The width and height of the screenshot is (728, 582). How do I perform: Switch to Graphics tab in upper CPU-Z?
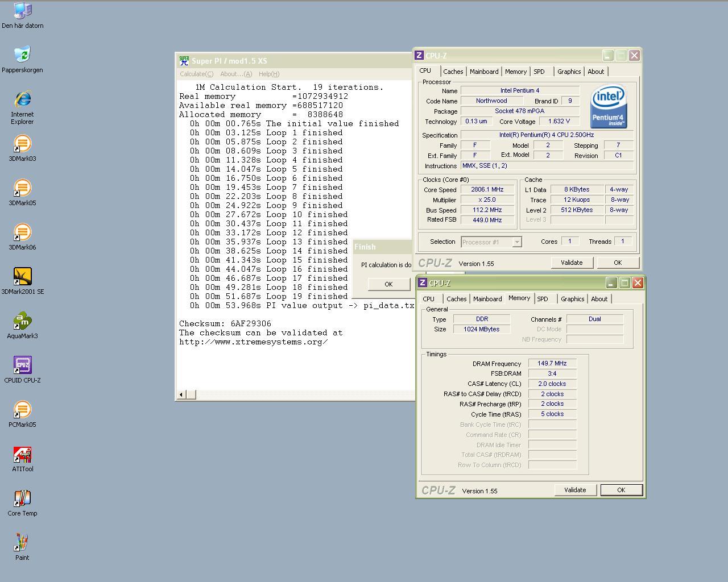coord(569,72)
